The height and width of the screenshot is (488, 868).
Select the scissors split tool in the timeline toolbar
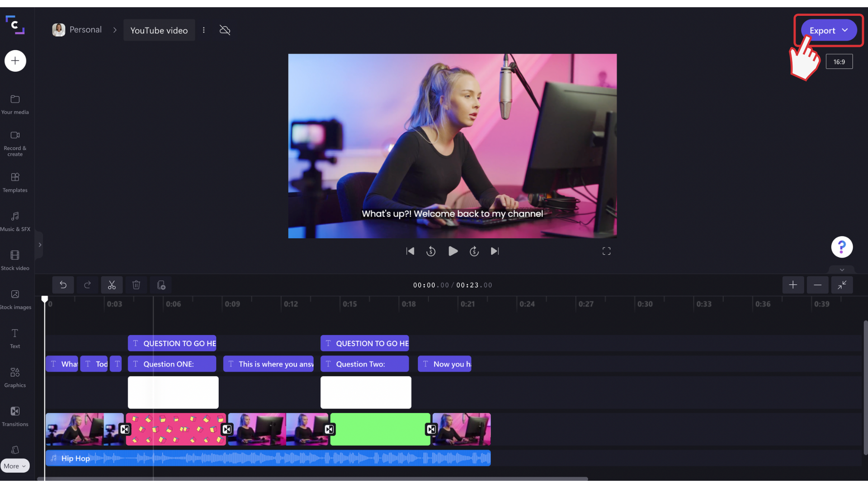[x=112, y=285]
